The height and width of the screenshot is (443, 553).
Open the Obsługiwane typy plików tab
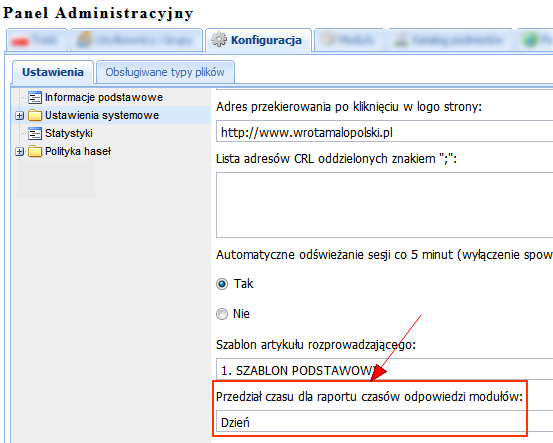tap(165, 72)
